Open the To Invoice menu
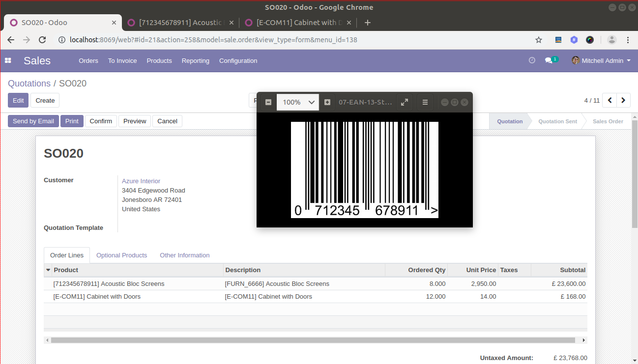This screenshot has width=638, height=364. (x=122, y=60)
